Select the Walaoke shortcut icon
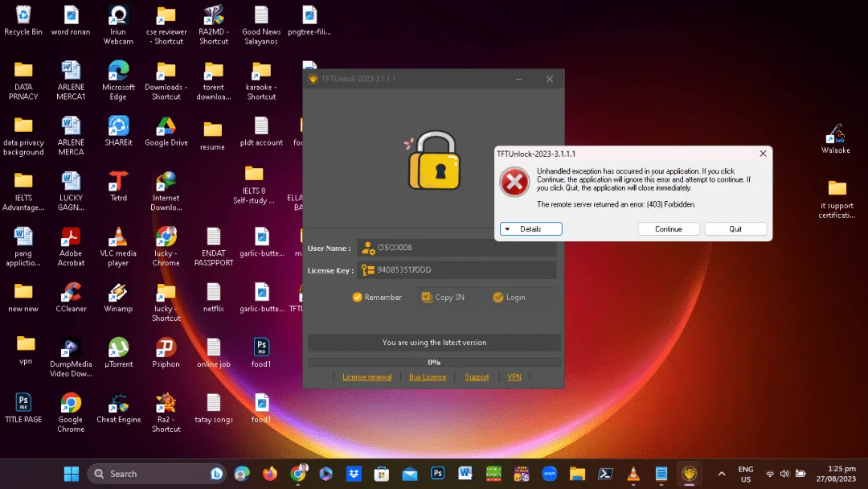The width and height of the screenshot is (868, 489). tap(835, 138)
